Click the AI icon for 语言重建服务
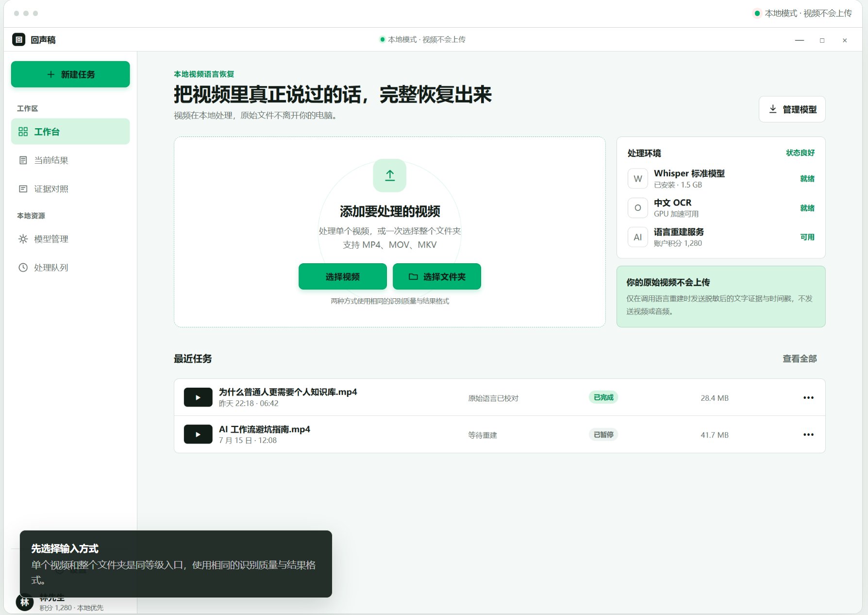 click(638, 237)
